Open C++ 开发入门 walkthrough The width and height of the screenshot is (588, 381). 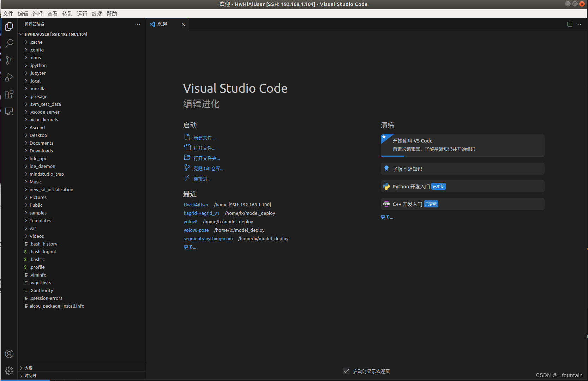coord(462,204)
